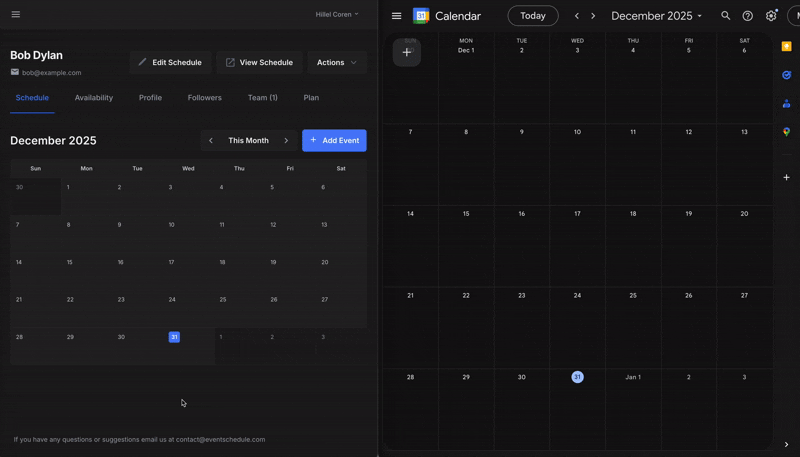Image resolution: width=800 pixels, height=457 pixels.
Task: Open Google Tasks in side panel
Action: tap(787, 75)
